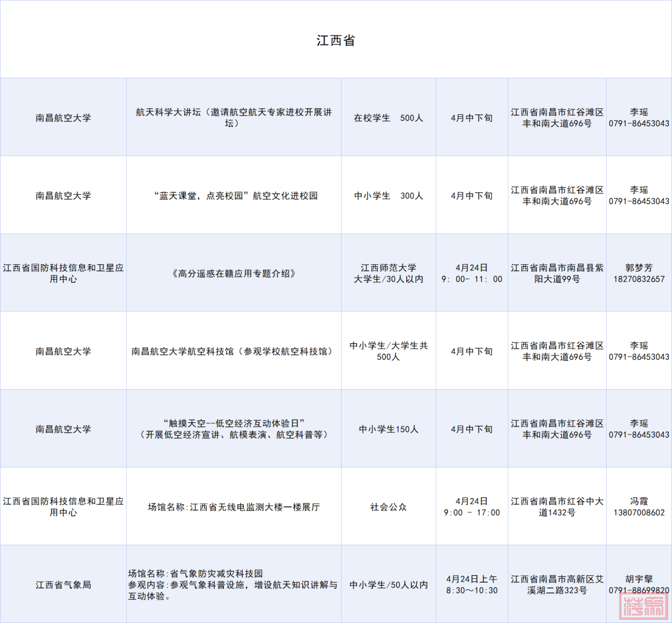This screenshot has height=623, width=672.
Task: Select the address in the 蓝天课堂 row
Action: pos(557,196)
